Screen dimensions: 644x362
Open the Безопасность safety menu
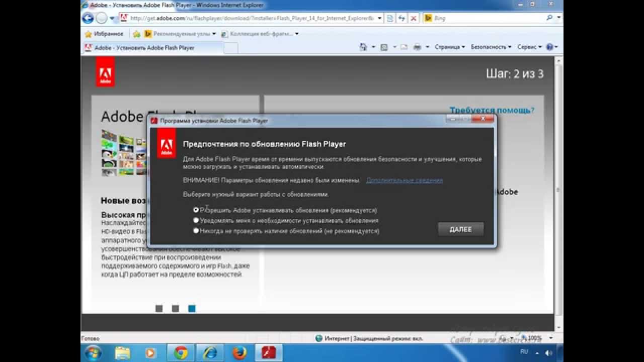(491, 47)
